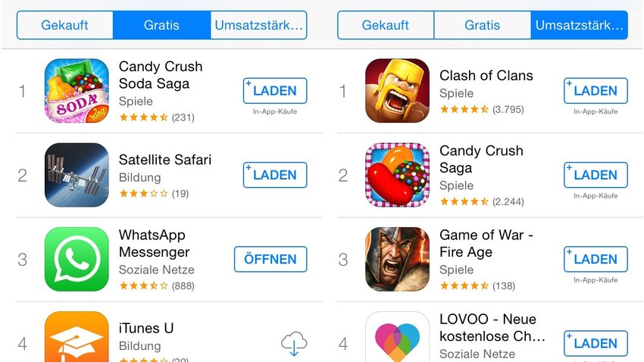This screenshot has width=644, height=362.
Task: Switch to the right Gratis tab
Action: [x=482, y=25]
